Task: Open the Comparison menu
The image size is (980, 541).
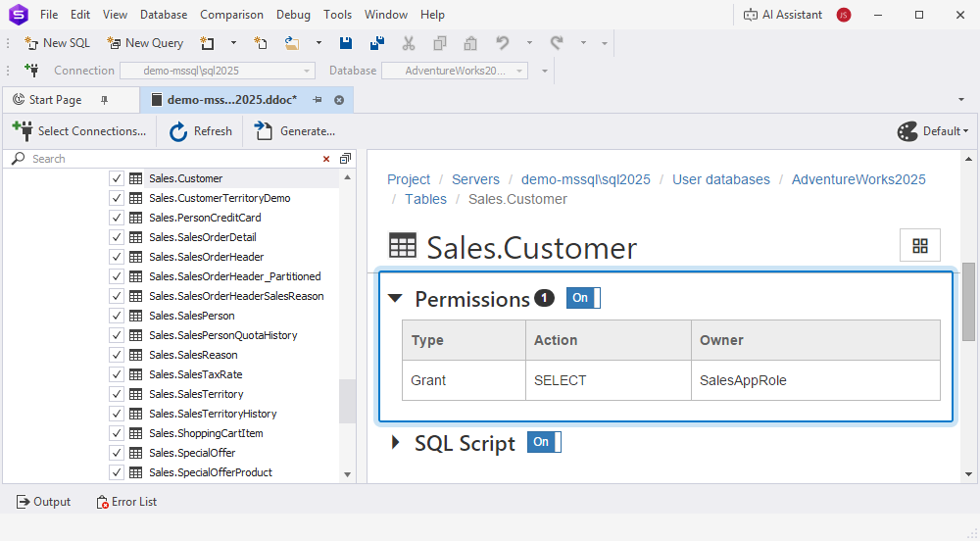Action: click(231, 15)
